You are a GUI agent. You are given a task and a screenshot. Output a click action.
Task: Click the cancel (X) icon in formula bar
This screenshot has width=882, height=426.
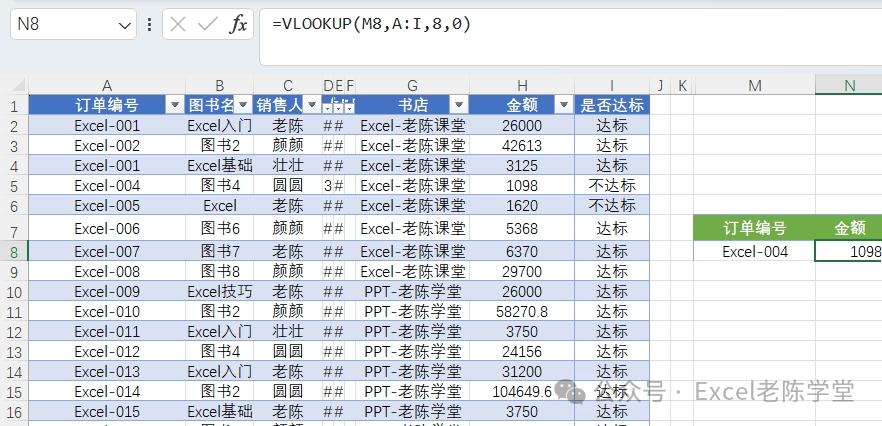178,24
